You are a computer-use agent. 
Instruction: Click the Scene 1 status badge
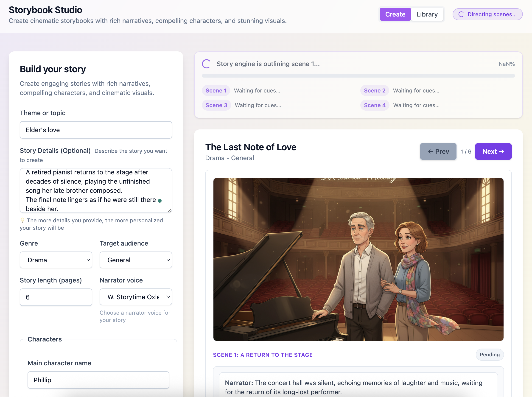click(216, 91)
